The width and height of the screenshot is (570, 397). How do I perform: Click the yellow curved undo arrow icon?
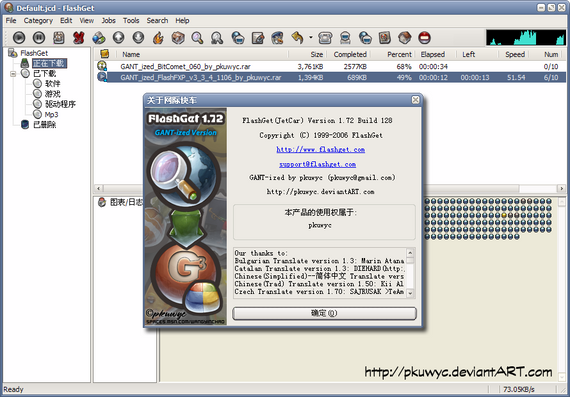pos(297,37)
